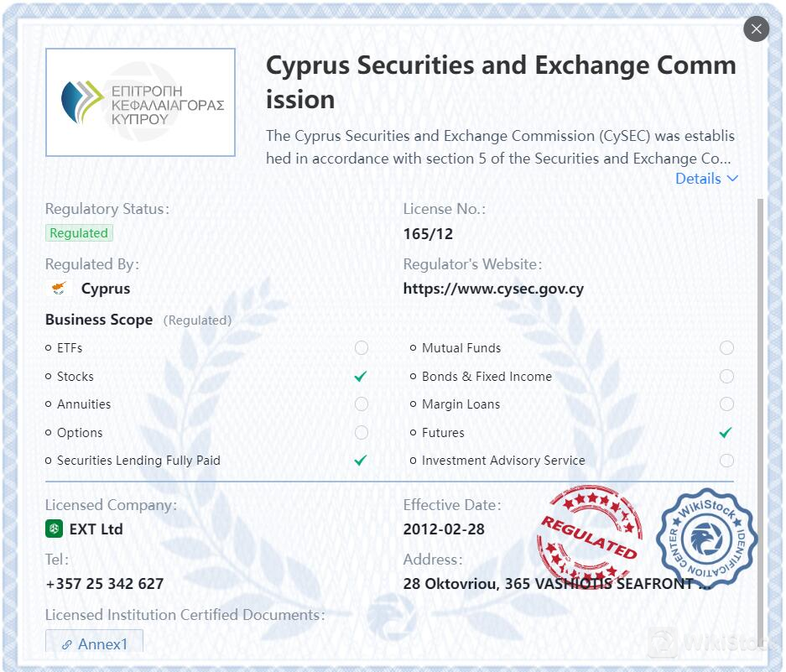The width and height of the screenshot is (786, 672).
Task: Click the Securities Lending Fully Paid checkmark
Action: [361, 460]
